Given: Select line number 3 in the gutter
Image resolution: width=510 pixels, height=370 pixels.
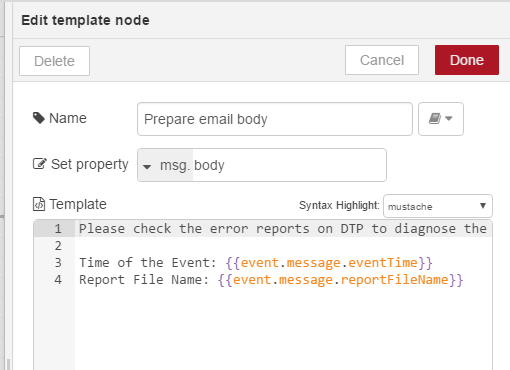Looking at the screenshot, I should click(x=58, y=263).
